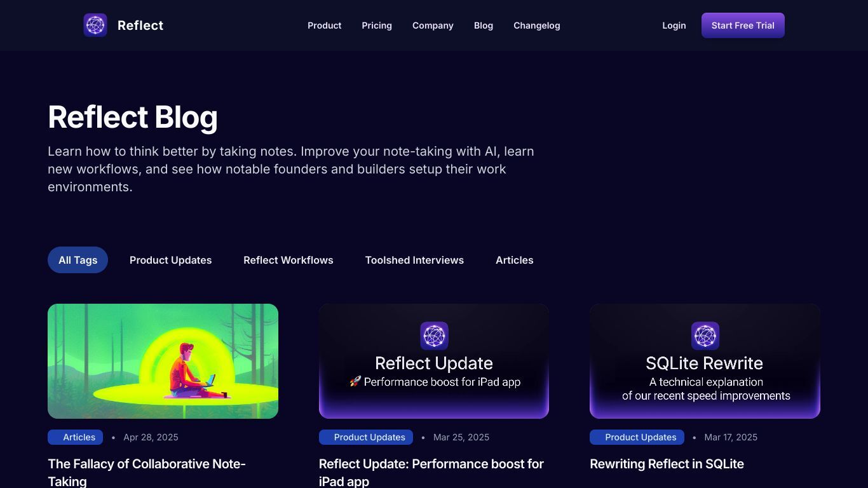Navigate to Blog in the header
868x488 pixels.
[484, 25]
